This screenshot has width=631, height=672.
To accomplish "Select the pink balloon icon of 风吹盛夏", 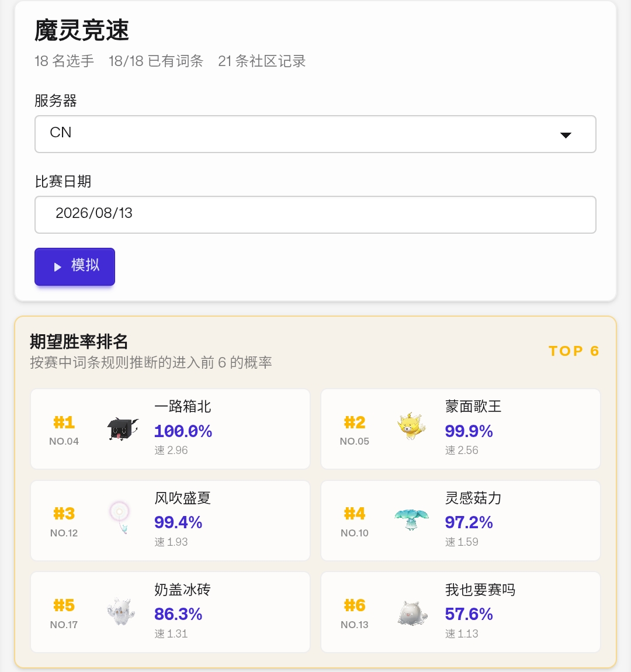I will tap(120, 517).
